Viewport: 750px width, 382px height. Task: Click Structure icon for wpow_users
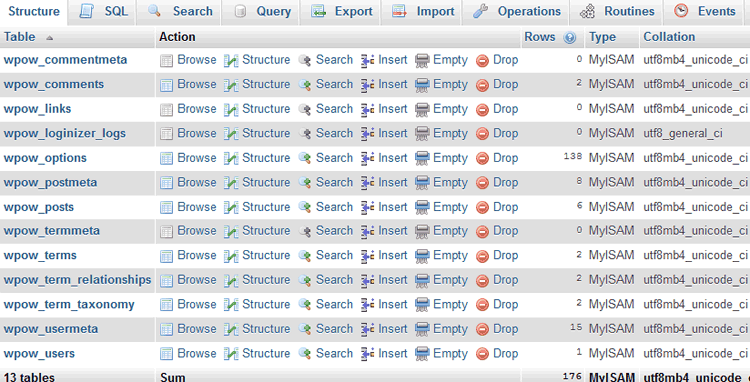(x=231, y=354)
